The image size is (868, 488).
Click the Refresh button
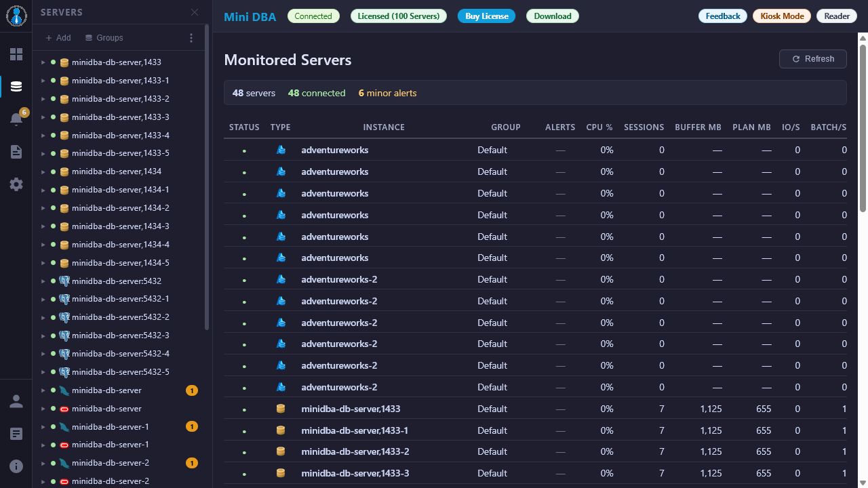point(812,59)
